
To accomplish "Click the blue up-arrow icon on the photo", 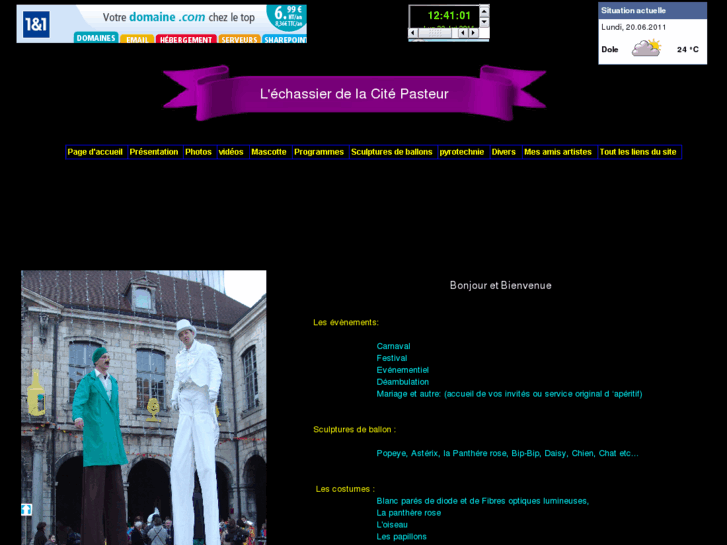I will tap(26, 509).
